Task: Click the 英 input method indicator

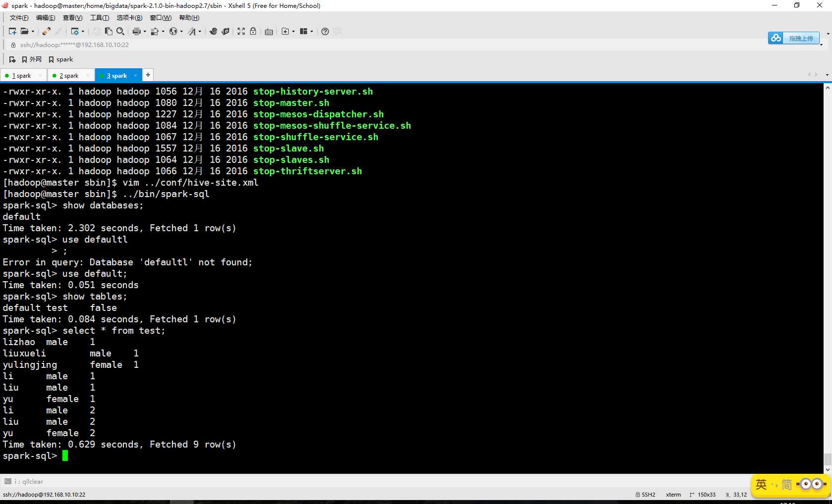Action: click(x=761, y=484)
